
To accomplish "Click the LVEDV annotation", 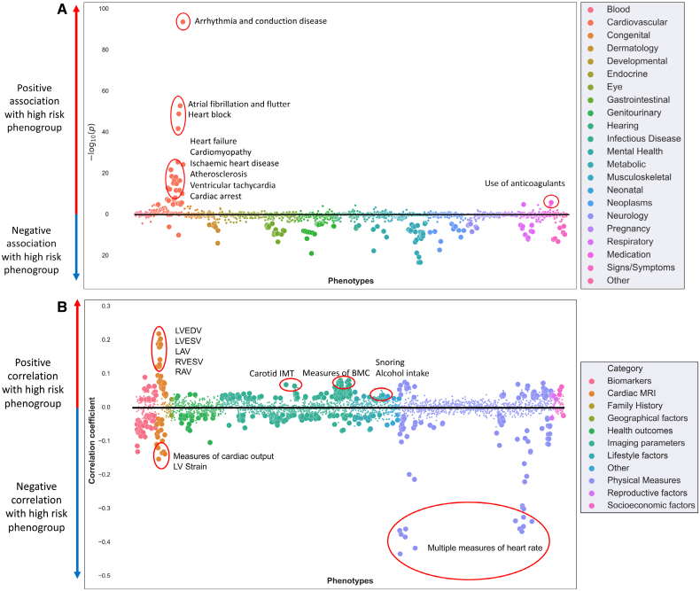I will point(188,330).
